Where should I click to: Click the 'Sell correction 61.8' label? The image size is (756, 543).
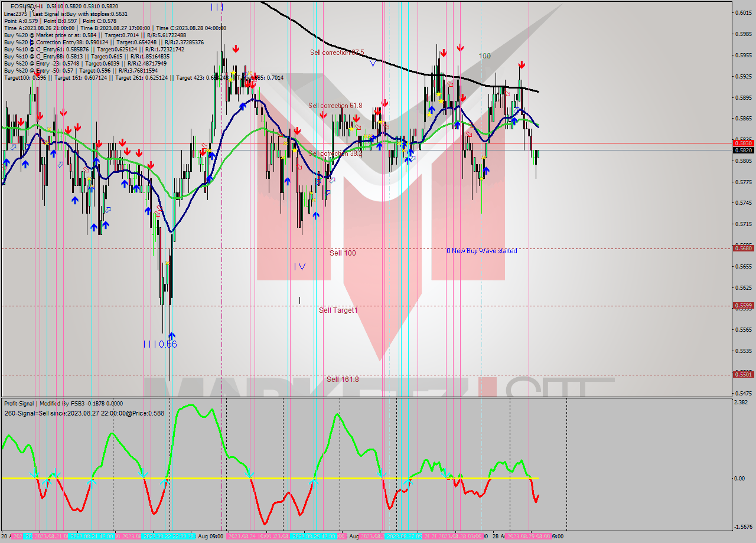pos(335,106)
